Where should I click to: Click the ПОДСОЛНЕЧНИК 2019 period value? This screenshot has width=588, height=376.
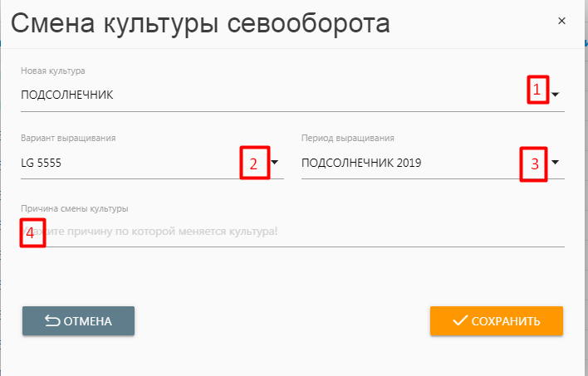coord(361,163)
